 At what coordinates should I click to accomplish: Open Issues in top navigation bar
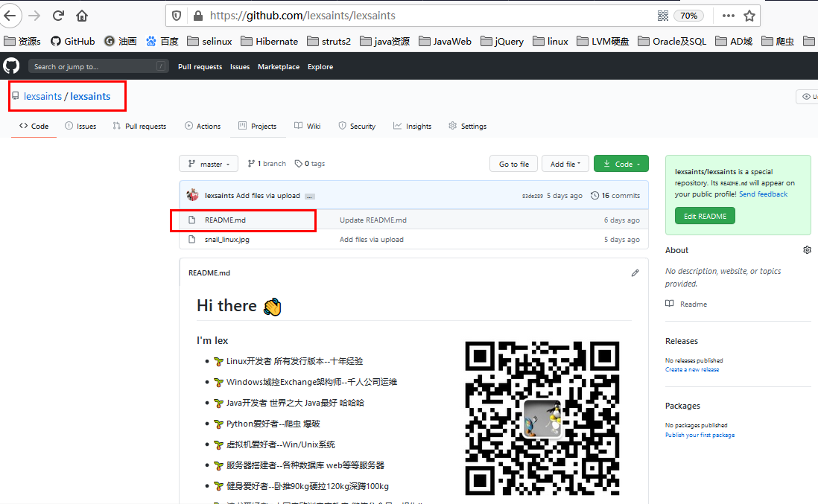coord(240,67)
